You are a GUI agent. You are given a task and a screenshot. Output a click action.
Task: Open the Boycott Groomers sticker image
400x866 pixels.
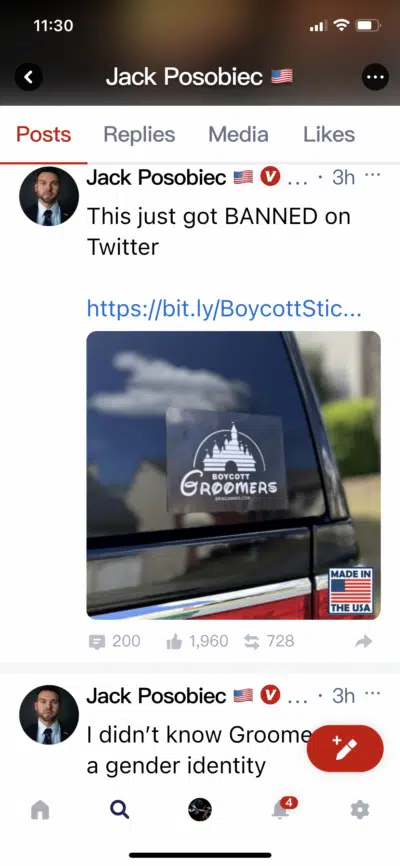click(x=234, y=475)
